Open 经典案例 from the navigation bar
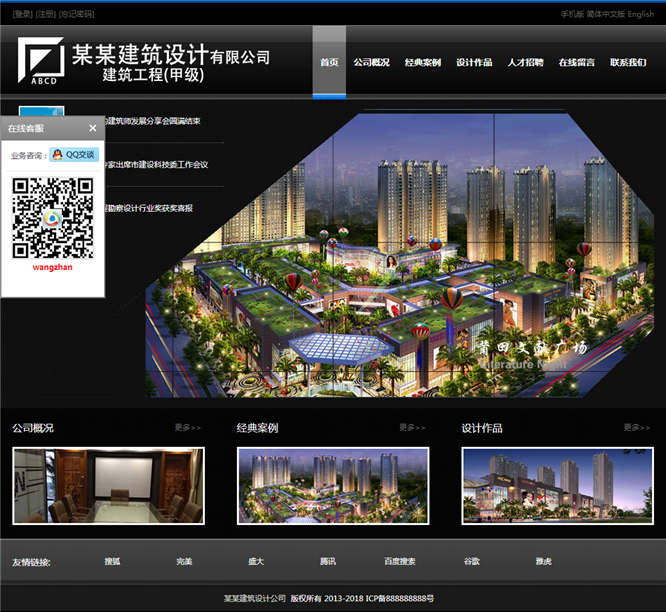 tap(423, 62)
